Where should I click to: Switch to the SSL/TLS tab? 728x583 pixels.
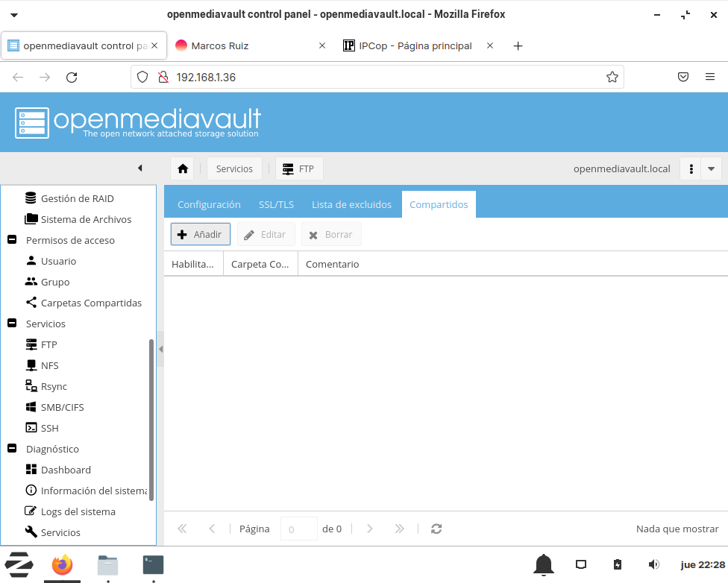[276, 204]
